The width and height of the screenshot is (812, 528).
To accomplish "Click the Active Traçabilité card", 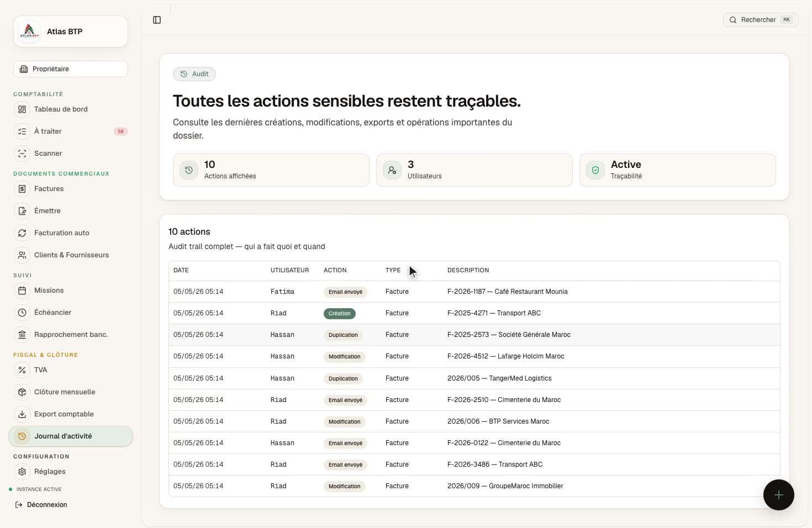I will 678,170.
